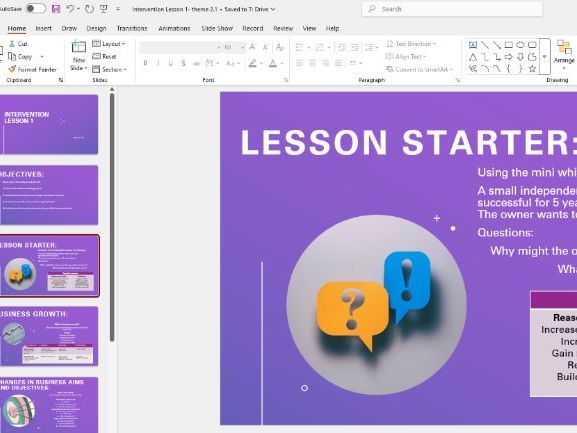Select the Business Growth slide thumbnail

(x=49, y=336)
